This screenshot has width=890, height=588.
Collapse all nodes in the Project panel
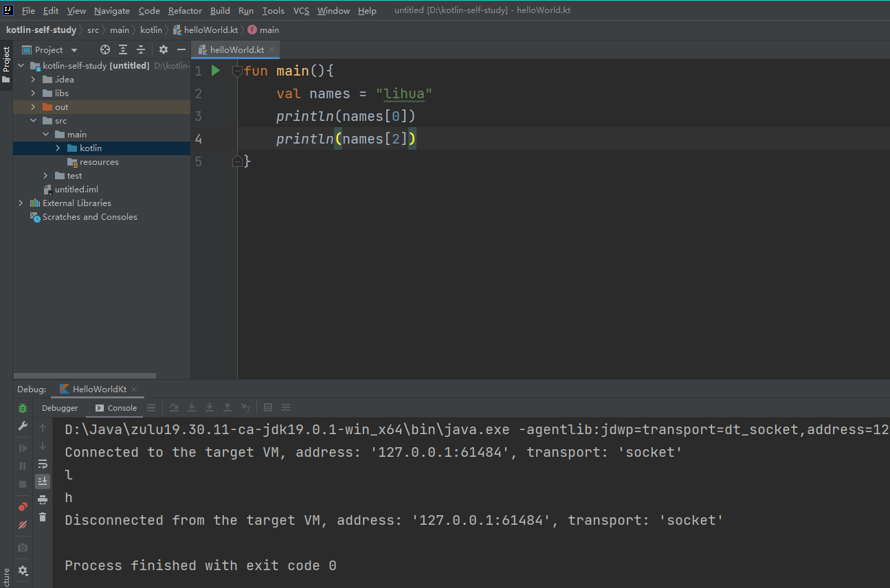(141, 49)
